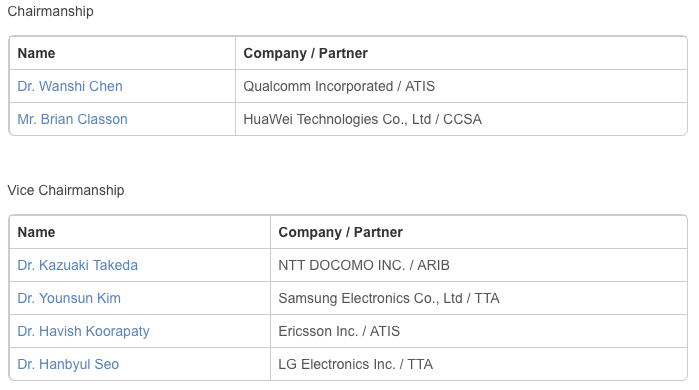This screenshot has width=699, height=390.
Task: Select the NTT DOCOMO INC. / ARIB cell
Action: [x=479, y=265]
